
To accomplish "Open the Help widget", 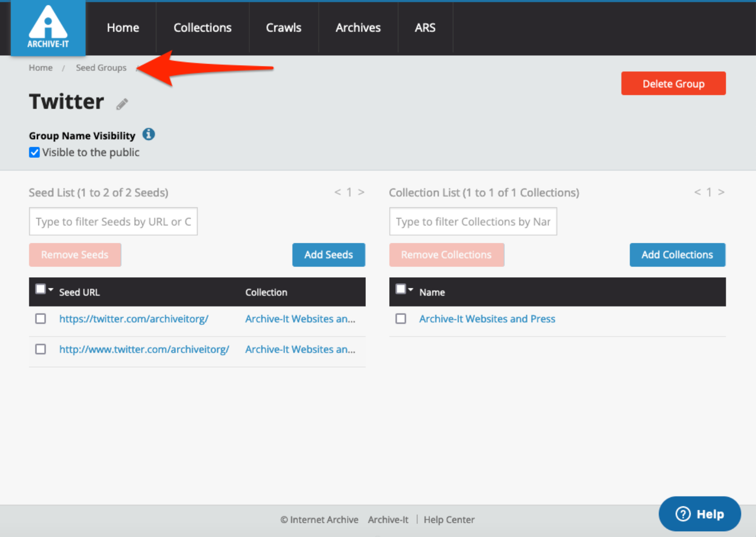I will coord(699,514).
